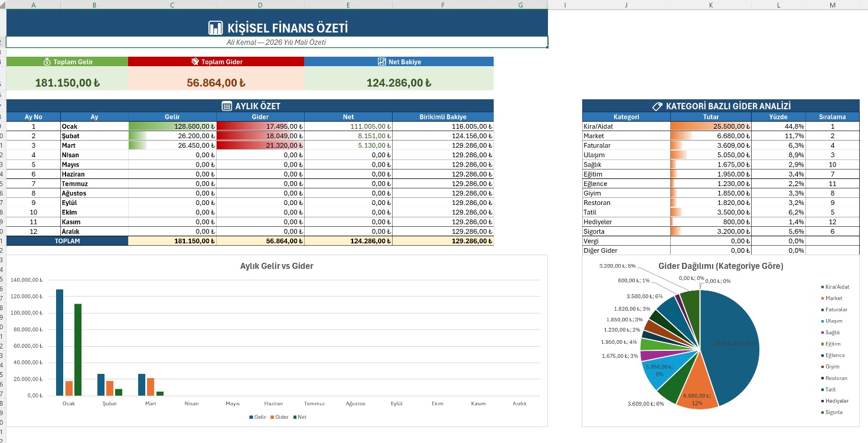Select Ocak income cell 128.500,00 ₺
The width and height of the screenshot is (868, 443).
172,126
